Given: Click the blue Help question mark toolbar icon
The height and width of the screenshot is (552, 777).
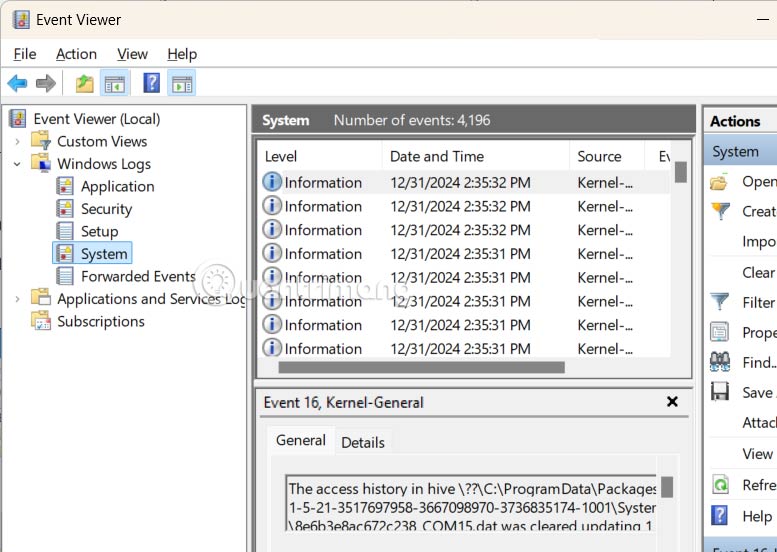Looking at the screenshot, I should (152, 83).
